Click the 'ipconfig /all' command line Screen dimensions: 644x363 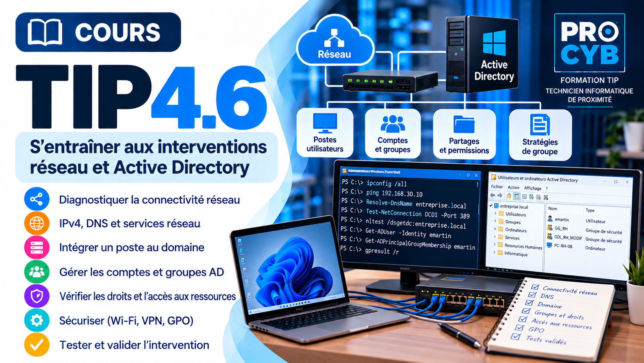click(x=387, y=184)
